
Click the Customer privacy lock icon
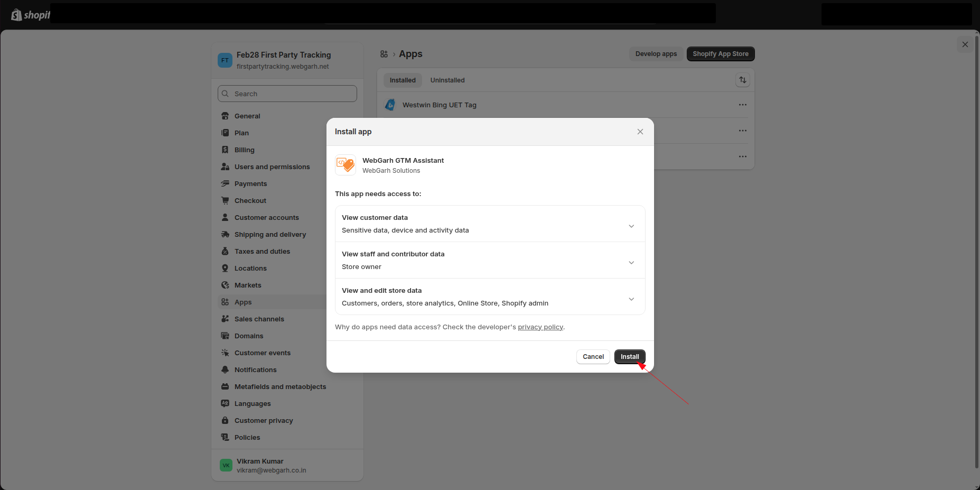coord(225,420)
